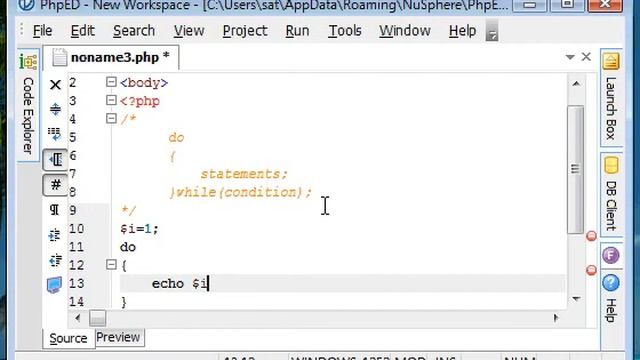Click the horizontal scrollbar left arrow

pyautogui.click(x=78, y=318)
